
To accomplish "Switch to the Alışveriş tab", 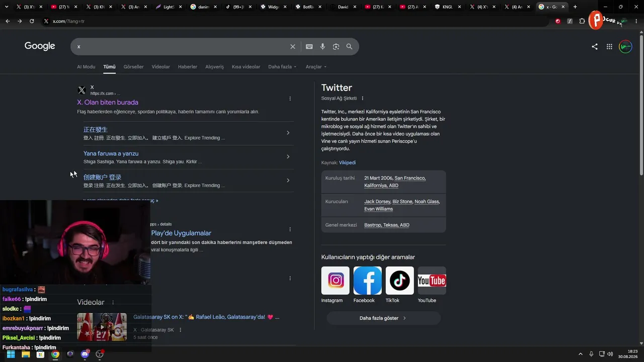I will 214,67.
